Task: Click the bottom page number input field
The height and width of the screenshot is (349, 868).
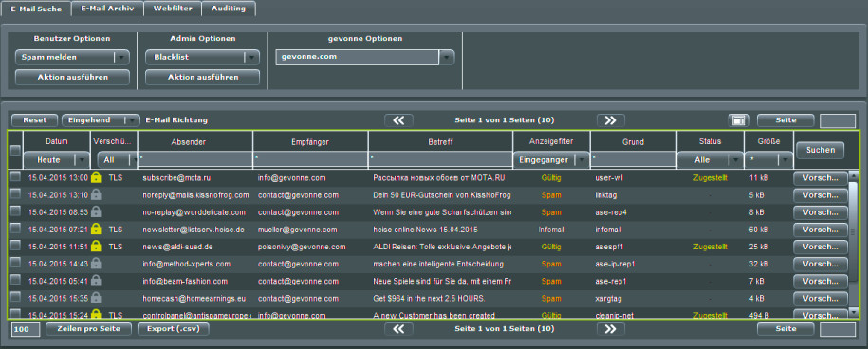Action: [838, 330]
